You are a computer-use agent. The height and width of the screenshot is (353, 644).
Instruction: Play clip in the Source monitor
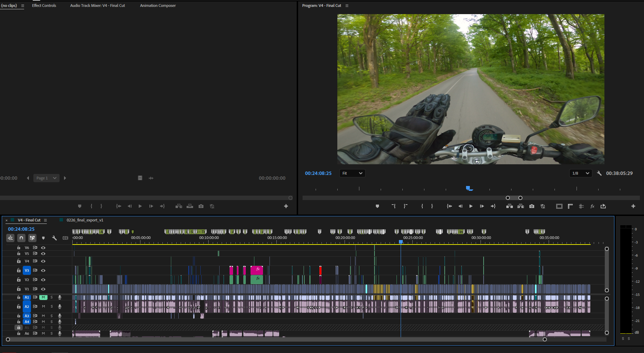click(140, 206)
